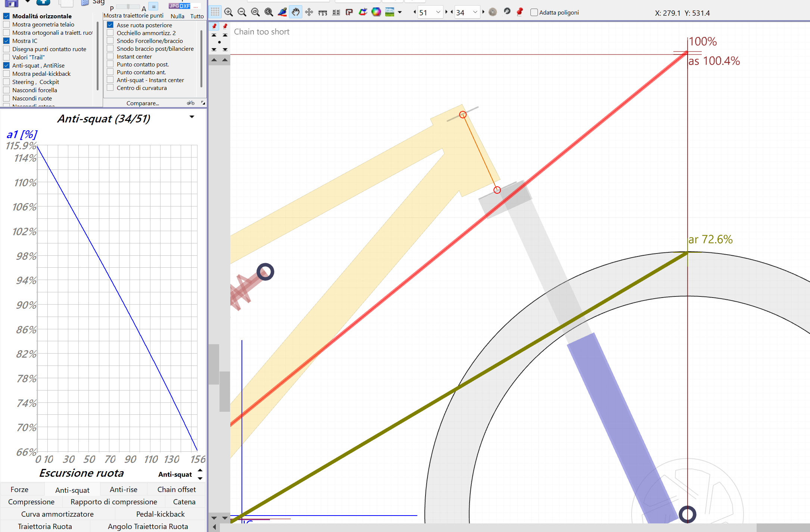Click Tutto to select all trajectories
The width and height of the screenshot is (810, 532).
click(x=197, y=16)
